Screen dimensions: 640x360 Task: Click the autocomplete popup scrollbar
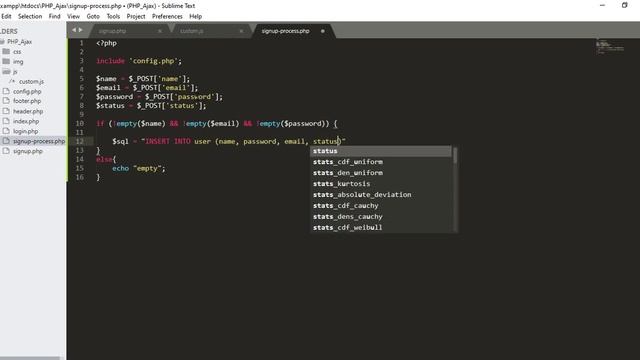tap(455, 156)
